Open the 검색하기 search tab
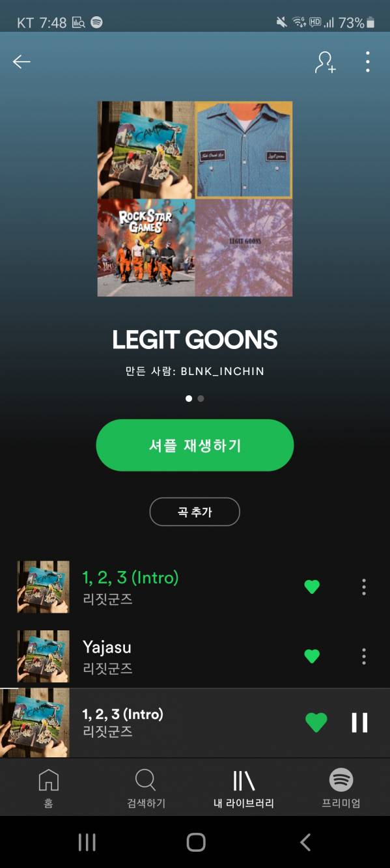 [x=146, y=788]
